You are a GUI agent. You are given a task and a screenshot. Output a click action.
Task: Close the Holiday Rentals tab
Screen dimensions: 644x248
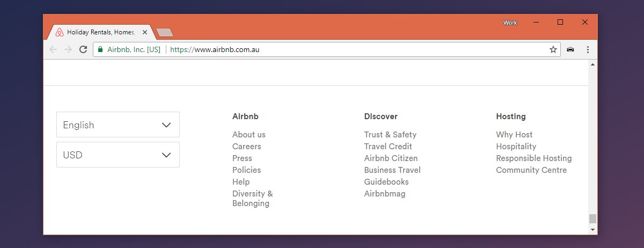[x=145, y=32]
